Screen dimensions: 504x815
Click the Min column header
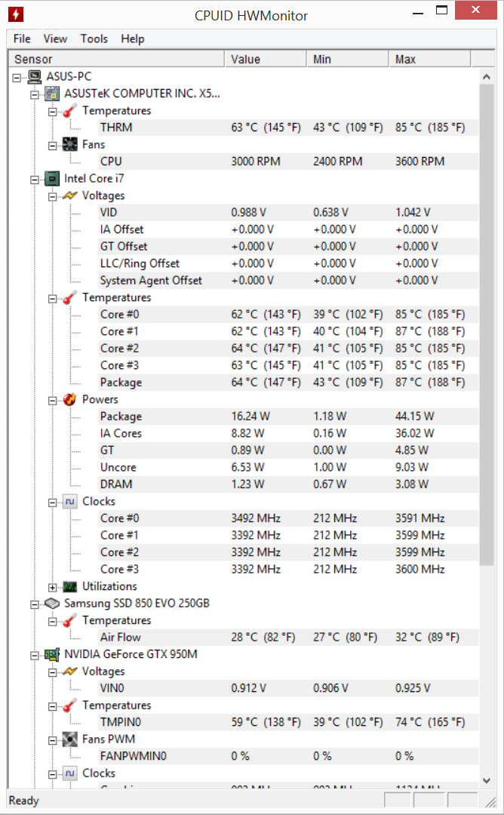(x=348, y=60)
